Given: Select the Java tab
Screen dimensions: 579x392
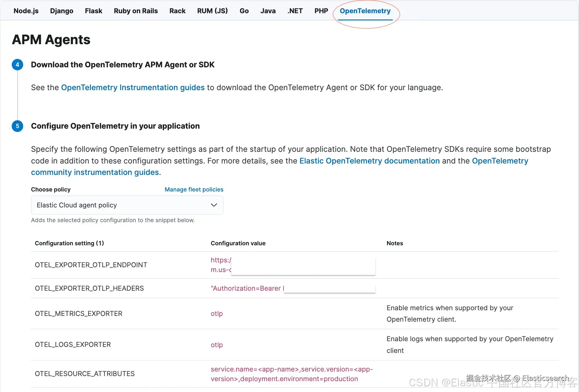Looking at the screenshot, I should pyautogui.click(x=268, y=11).
